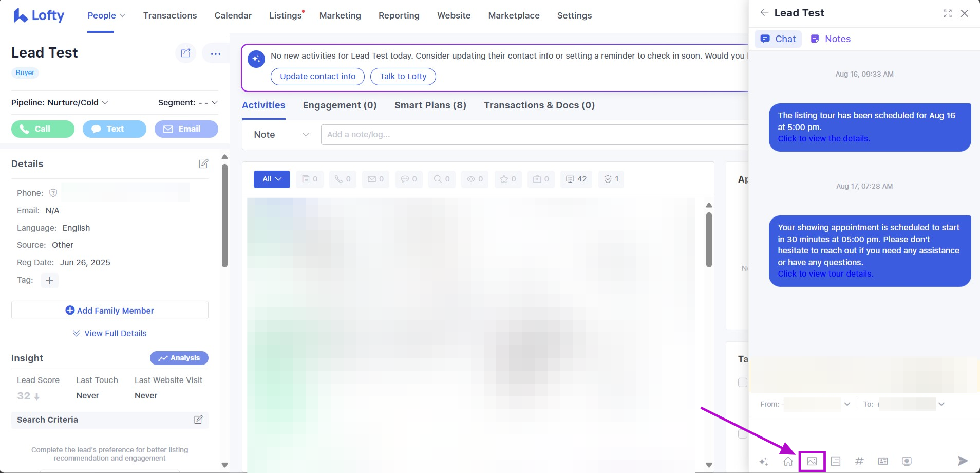980x473 pixels.
Task: Click the image attachment icon in chat
Action: (812, 461)
